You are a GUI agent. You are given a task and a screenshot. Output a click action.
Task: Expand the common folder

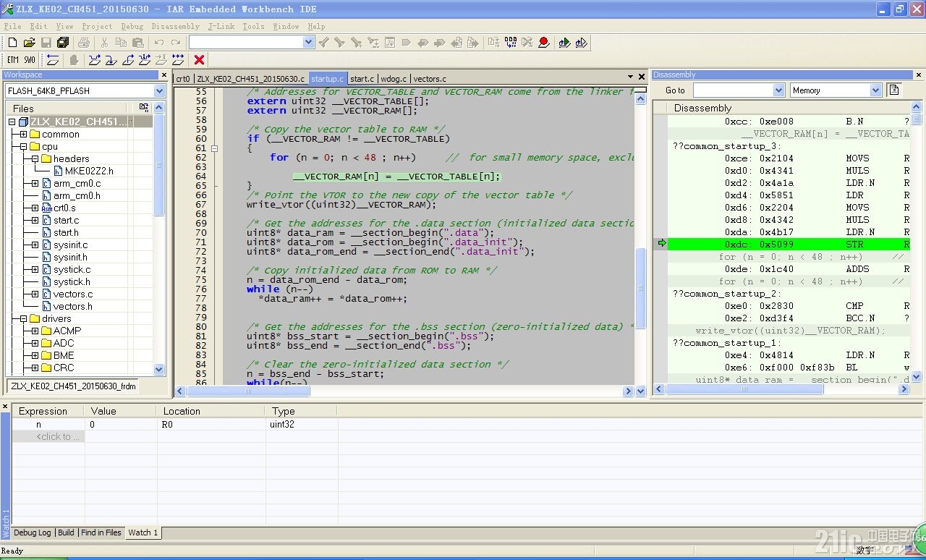click(23, 134)
